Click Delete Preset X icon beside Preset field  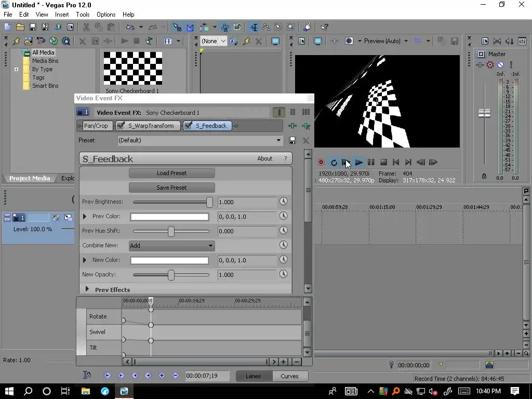point(305,140)
